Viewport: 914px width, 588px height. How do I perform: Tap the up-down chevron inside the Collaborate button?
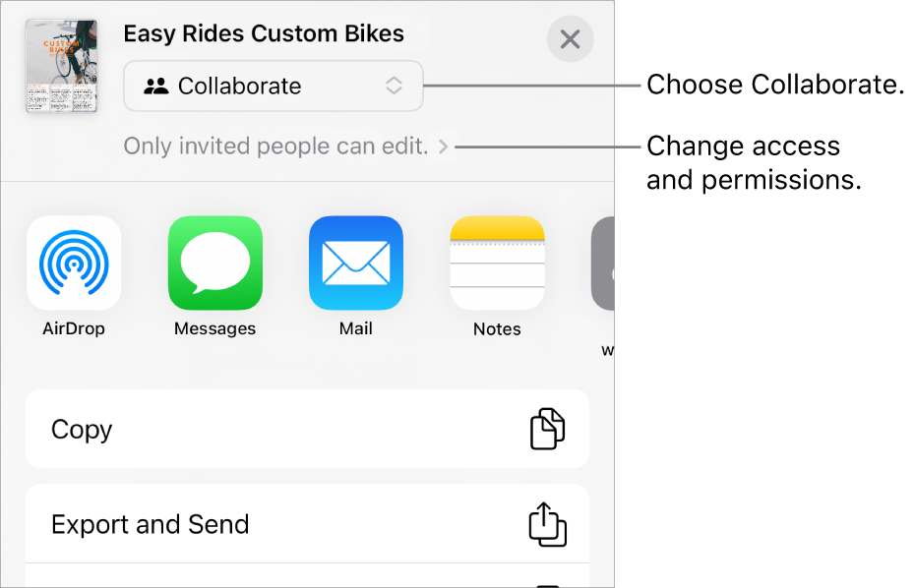394,86
